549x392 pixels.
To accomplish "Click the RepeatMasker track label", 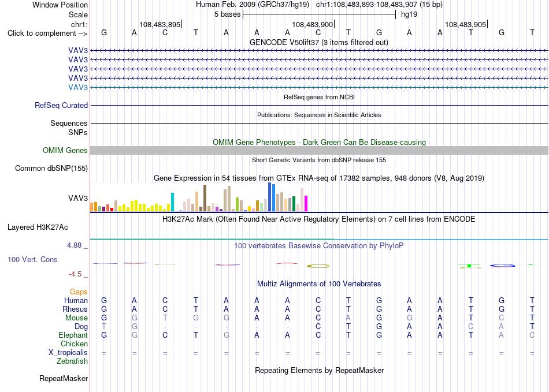I will (64, 378).
